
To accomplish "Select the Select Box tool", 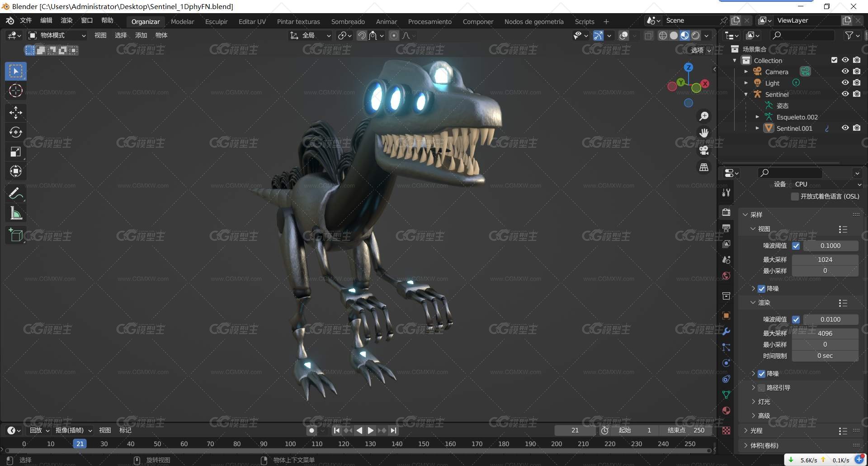I will (x=16, y=71).
